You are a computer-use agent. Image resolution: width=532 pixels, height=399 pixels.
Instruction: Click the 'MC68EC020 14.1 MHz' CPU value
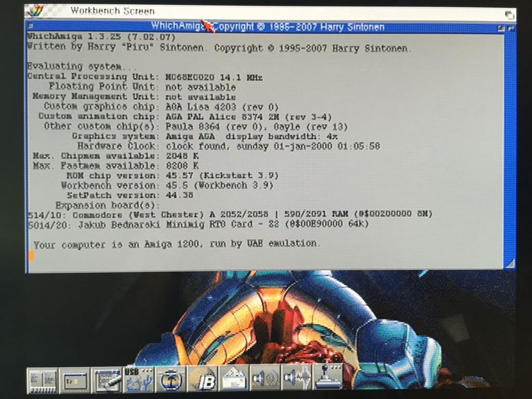tap(214, 78)
